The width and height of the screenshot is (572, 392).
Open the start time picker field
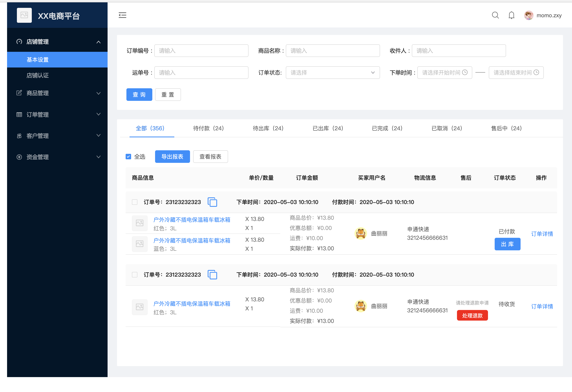click(x=444, y=73)
